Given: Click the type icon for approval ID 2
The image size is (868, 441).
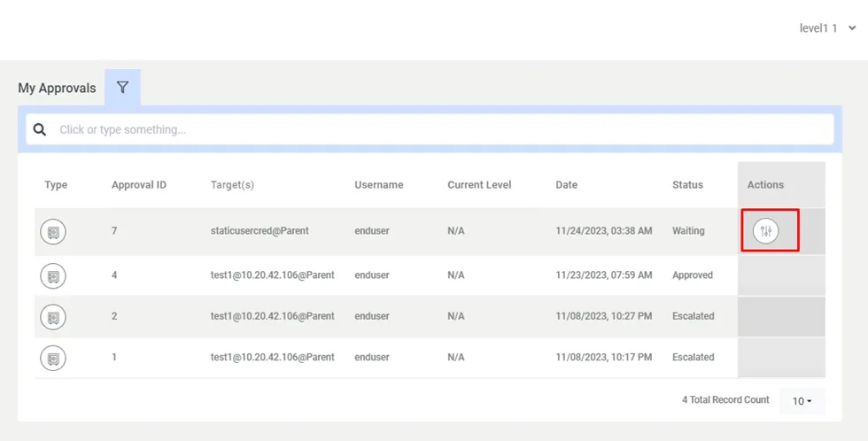Looking at the screenshot, I should [x=53, y=316].
